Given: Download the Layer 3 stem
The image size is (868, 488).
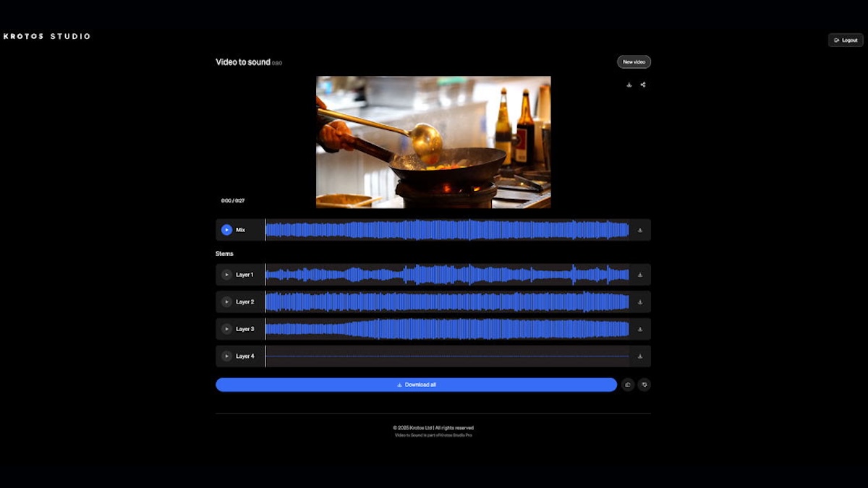Looking at the screenshot, I should (639, 328).
